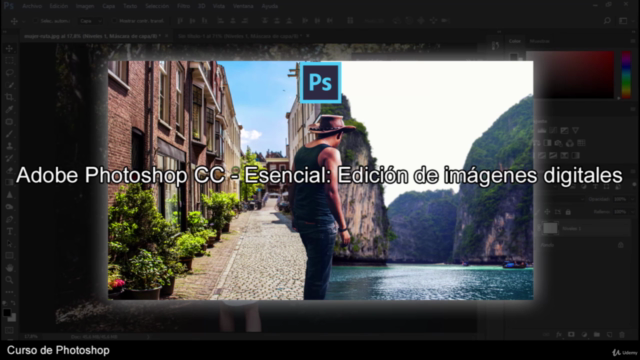Add a Color Lookup grid adjustment
640x360 pixels.
tap(581, 143)
